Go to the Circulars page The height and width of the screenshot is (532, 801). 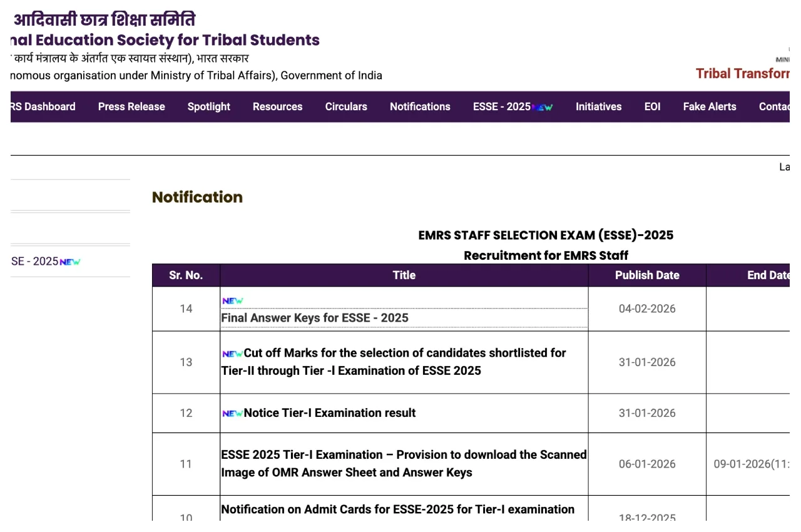point(346,106)
